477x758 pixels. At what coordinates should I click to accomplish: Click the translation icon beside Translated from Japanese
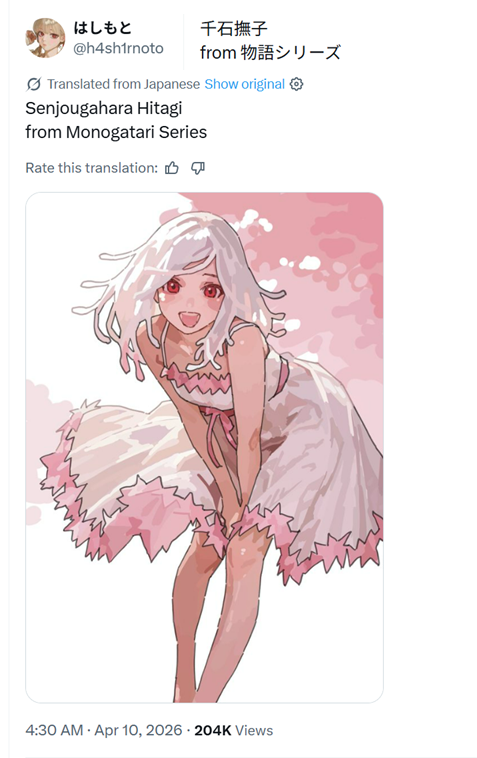(33, 84)
